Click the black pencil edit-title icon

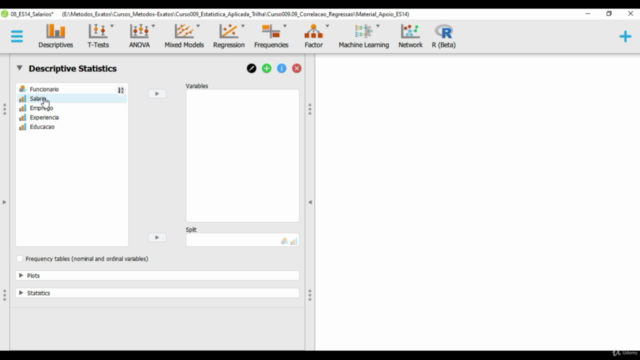[251, 68]
